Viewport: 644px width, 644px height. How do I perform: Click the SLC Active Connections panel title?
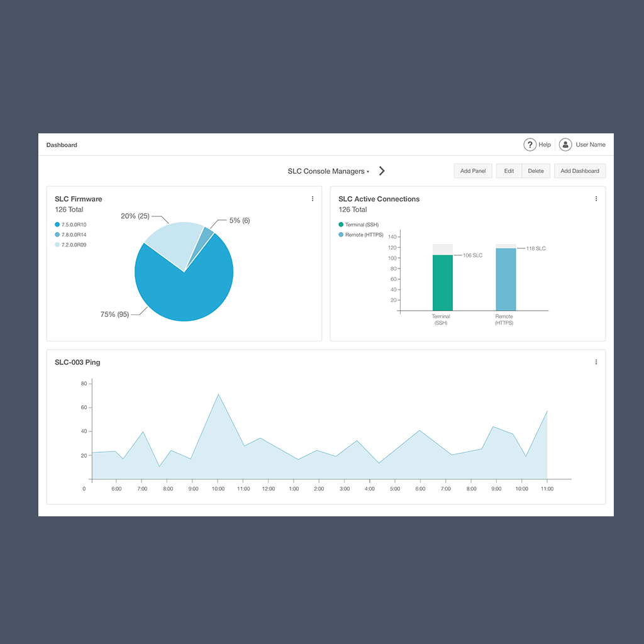click(379, 199)
